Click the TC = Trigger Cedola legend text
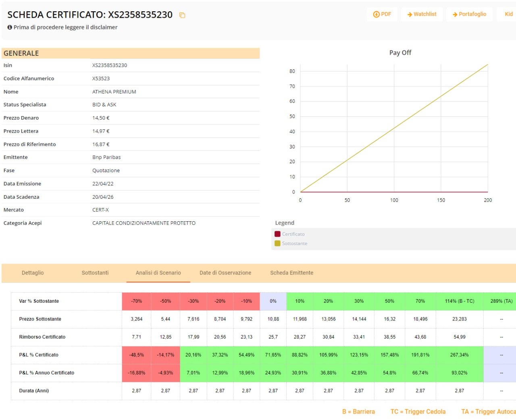The width and height of the screenshot is (516, 420). [x=418, y=412]
